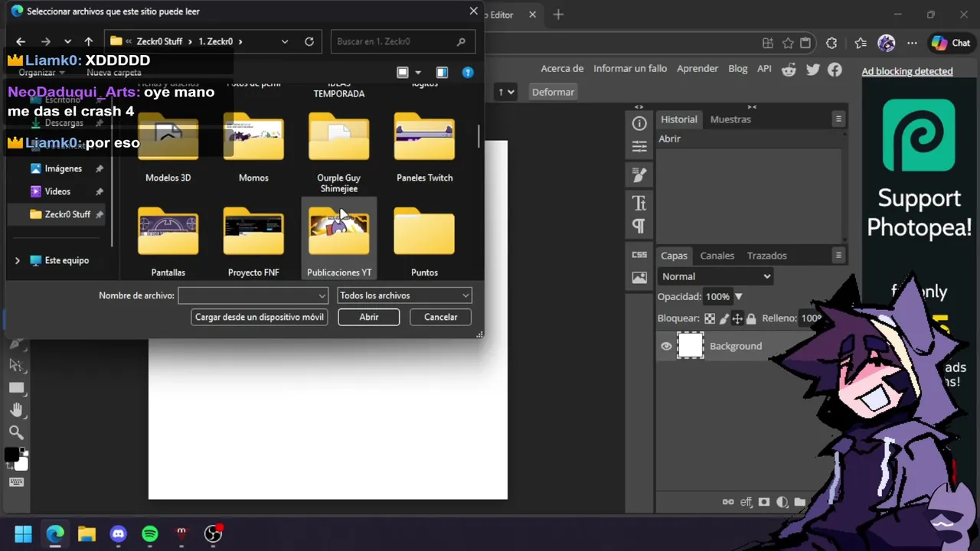Toggle lock all padlock icon

[x=751, y=318]
